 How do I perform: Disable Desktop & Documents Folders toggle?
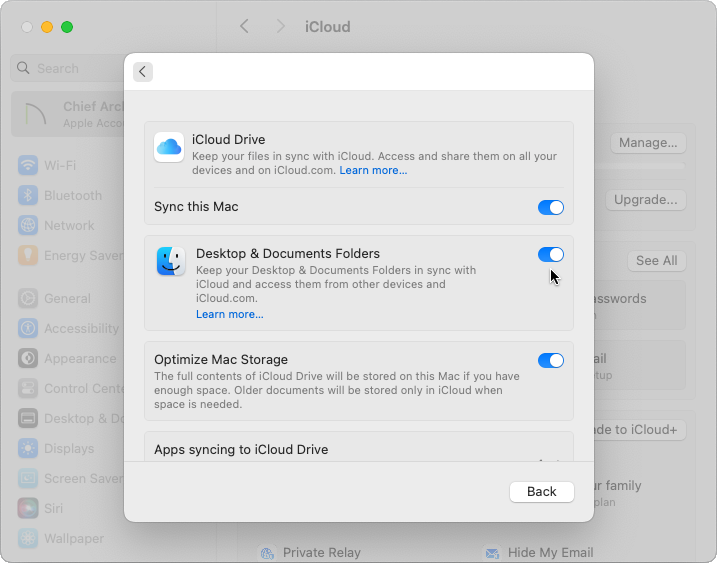coord(551,254)
